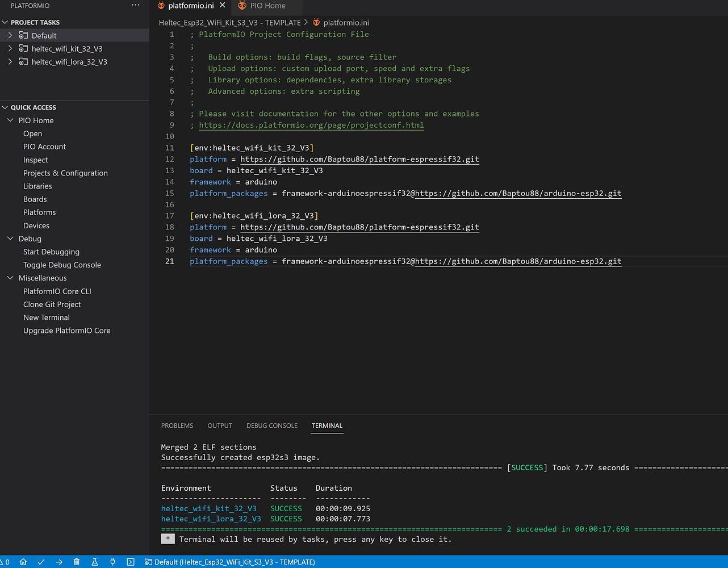Screen dimensions: 728x568
Task: Click 'framework' key on line 14
Action: [210, 182]
